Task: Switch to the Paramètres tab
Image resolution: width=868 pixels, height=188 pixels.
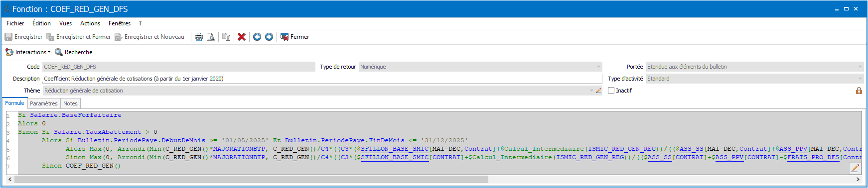Action: point(44,103)
